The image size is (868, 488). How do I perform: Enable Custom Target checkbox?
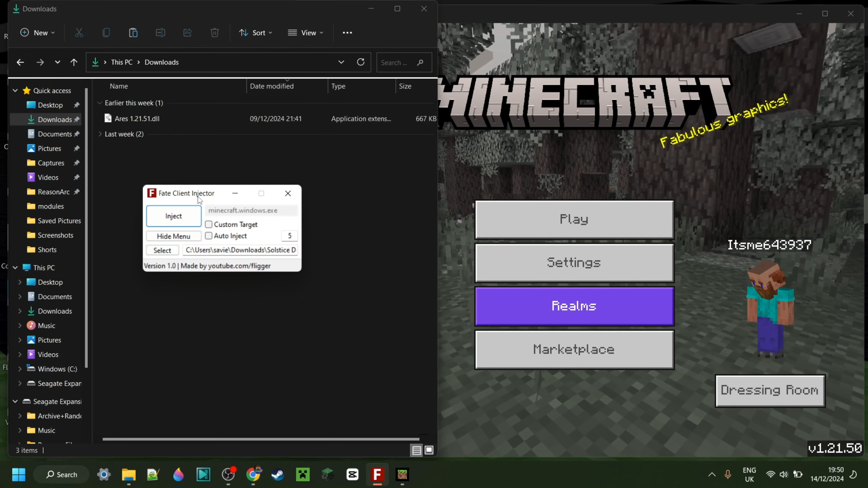209,224
